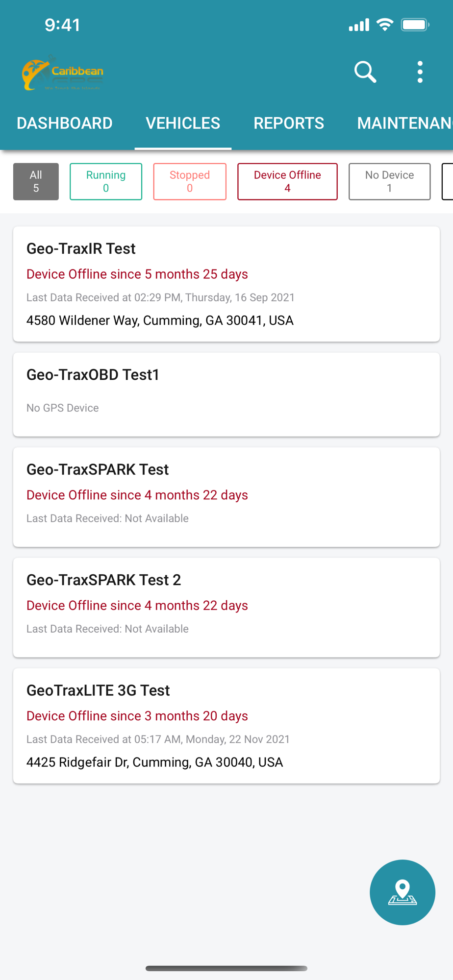This screenshot has width=453, height=980.
Task: Tap the Wi-Fi status icon
Action: click(385, 24)
